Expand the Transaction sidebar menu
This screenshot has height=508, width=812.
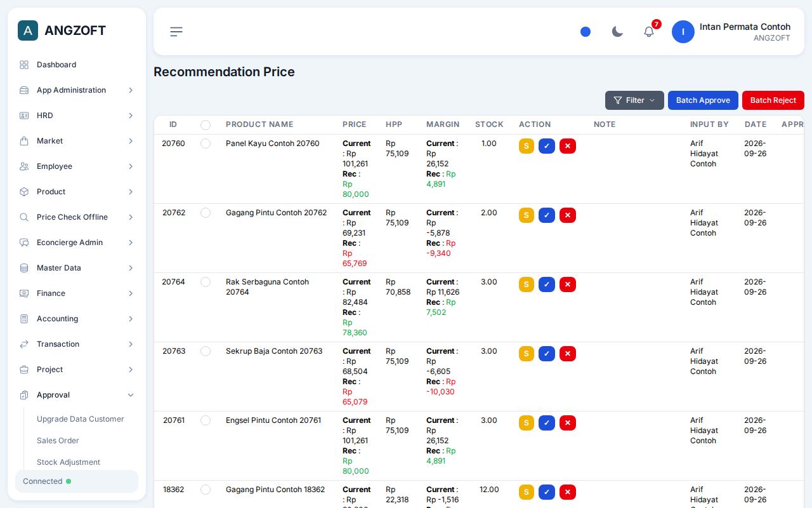tap(77, 344)
